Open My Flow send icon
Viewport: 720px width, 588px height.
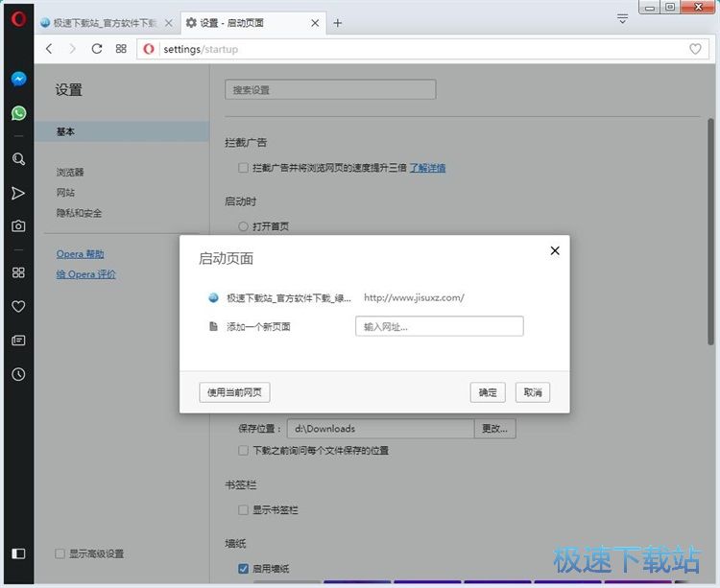click(x=18, y=193)
